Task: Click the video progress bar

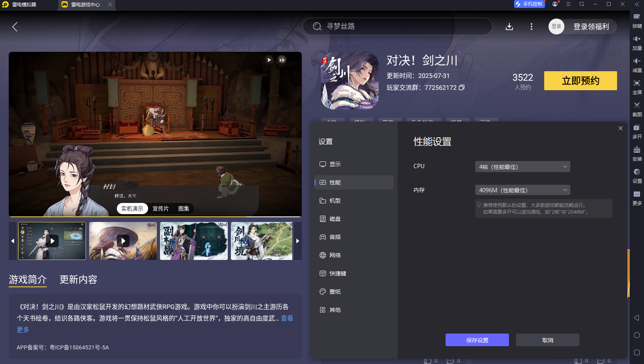Action: (x=155, y=216)
